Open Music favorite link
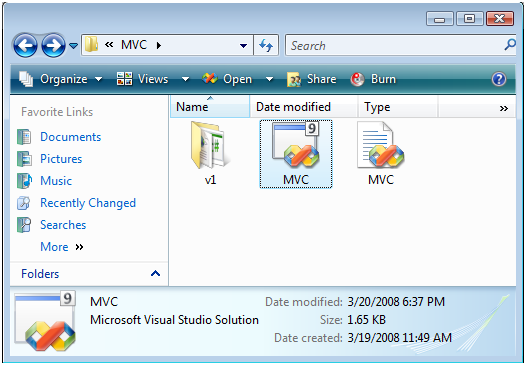The height and width of the screenshot is (365, 526). coord(56,181)
